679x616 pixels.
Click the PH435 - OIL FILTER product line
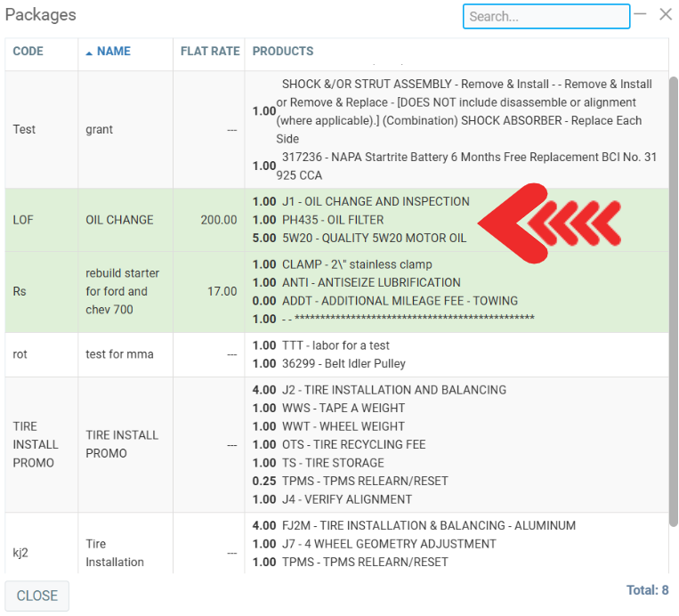pos(333,220)
